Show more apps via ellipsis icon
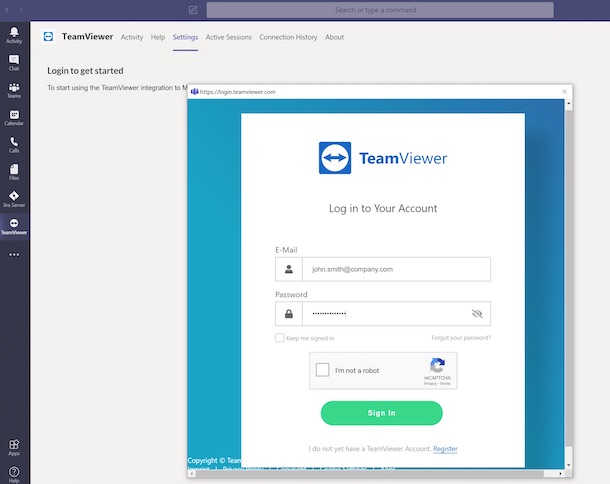Viewport: 610px width, 484px height. [x=14, y=254]
